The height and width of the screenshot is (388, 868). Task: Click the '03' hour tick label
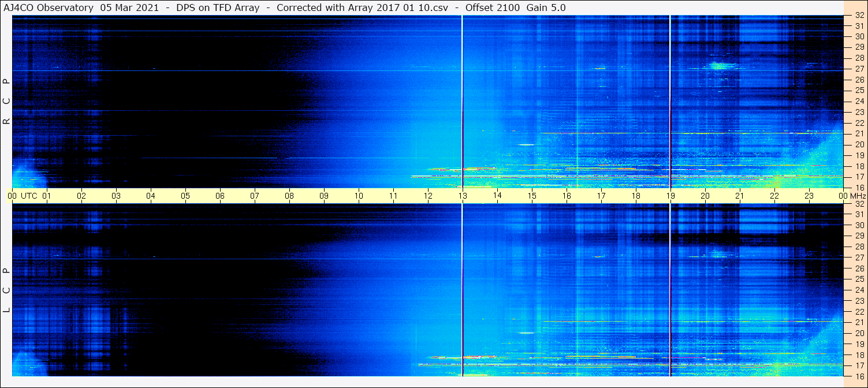tap(116, 196)
